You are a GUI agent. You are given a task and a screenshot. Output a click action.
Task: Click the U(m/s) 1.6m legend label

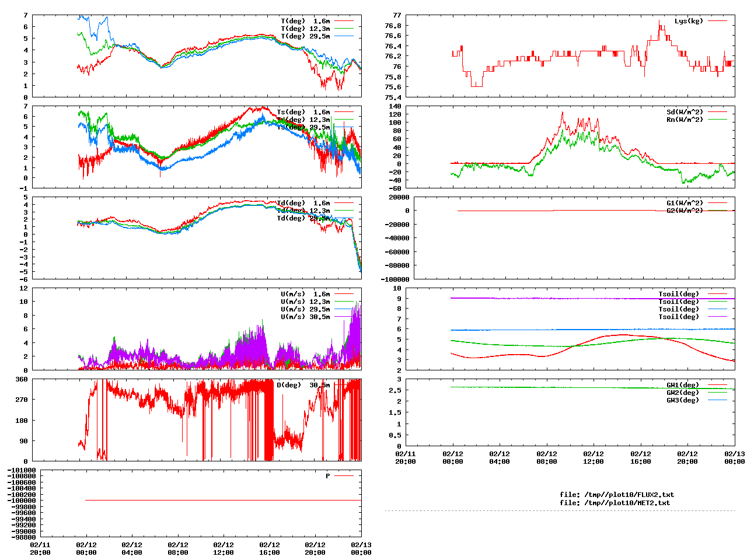pyautogui.click(x=305, y=294)
